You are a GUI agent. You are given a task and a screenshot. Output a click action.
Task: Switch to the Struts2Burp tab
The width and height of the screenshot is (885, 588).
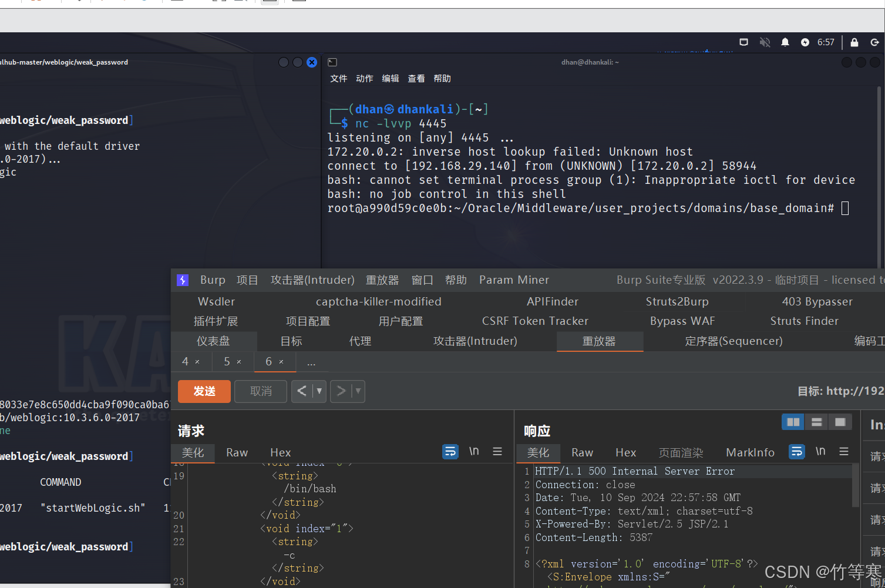677,302
